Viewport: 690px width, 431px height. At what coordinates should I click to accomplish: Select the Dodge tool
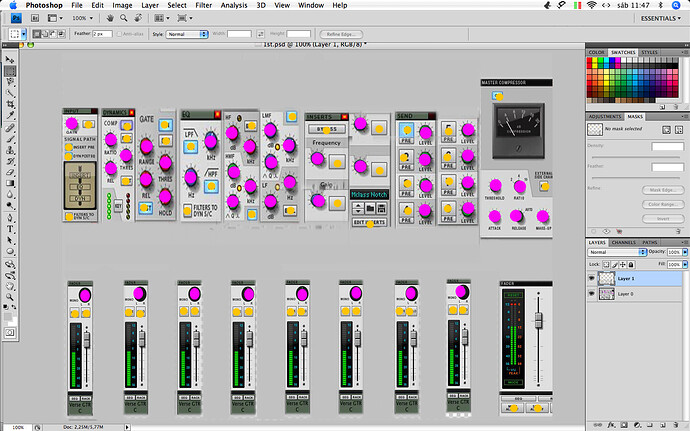pyautogui.click(x=10, y=206)
